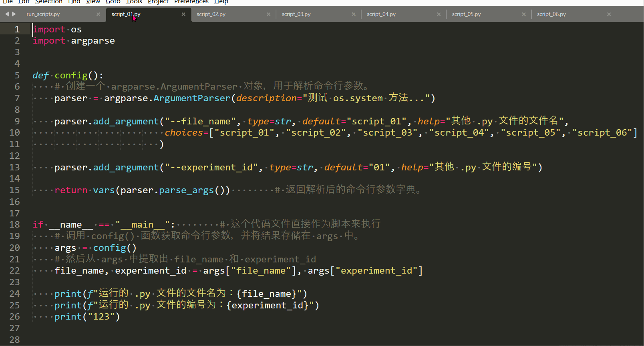
Task: Click '{file_name}' in print on line 24
Action: (x=266, y=294)
